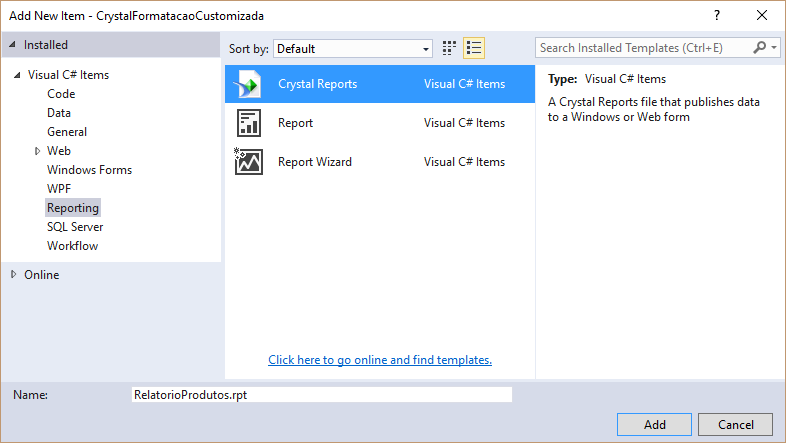The image size is (786, 443).
Task: Select the Web category label
Action: (x=59, y=151)
